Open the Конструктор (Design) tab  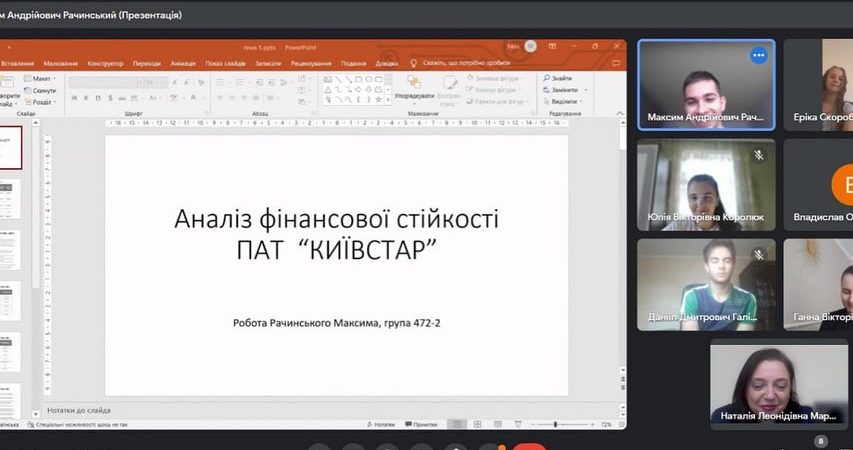(x=106, y=63)
